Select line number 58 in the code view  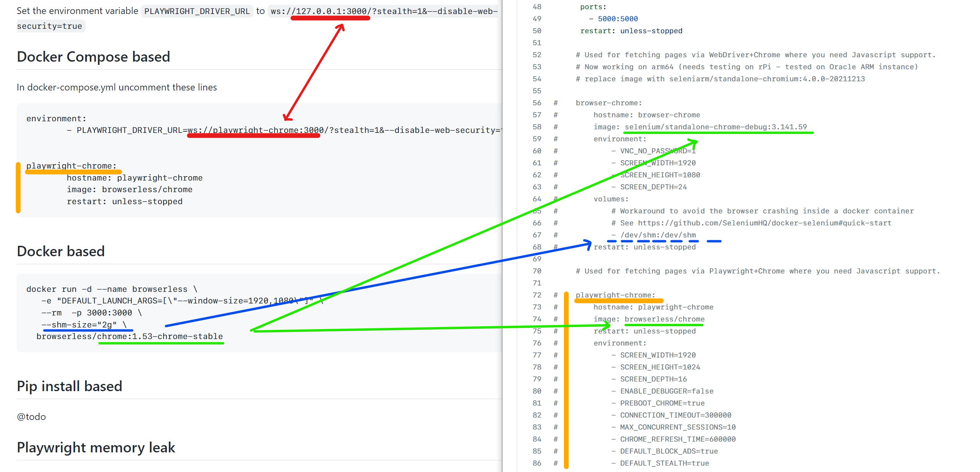click(x=537, y=127)
